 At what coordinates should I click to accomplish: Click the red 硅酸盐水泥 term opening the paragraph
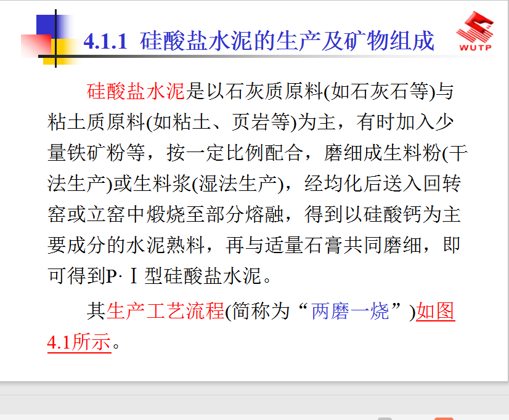(x=136, y=91)
